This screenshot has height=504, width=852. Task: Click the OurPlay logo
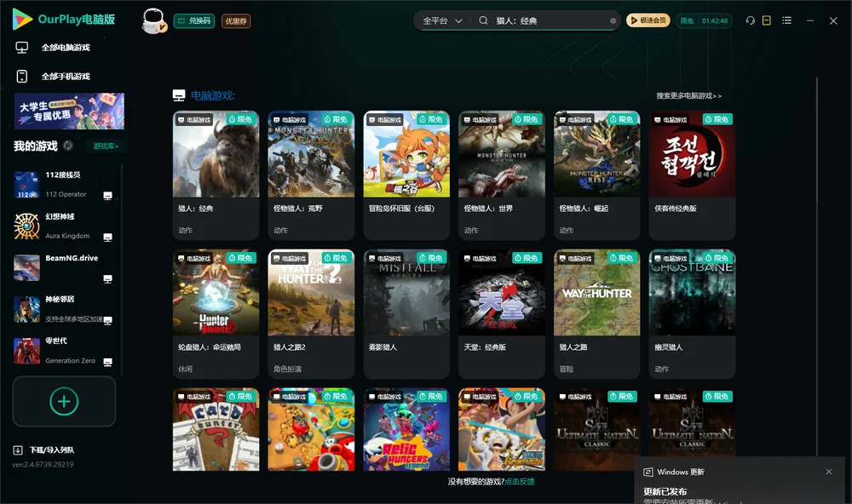tap(64, 20)
